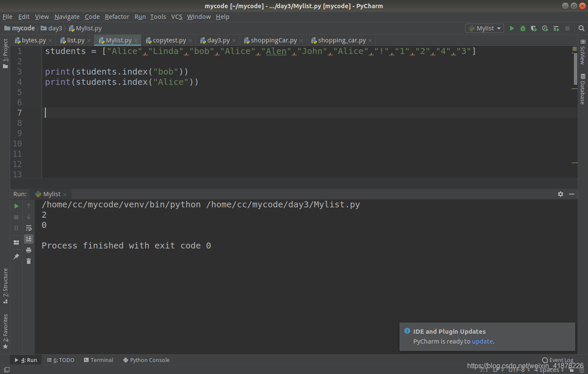588x374 pixels.
Task: Close the day3.py editor tab
Action: coord(234,40)
